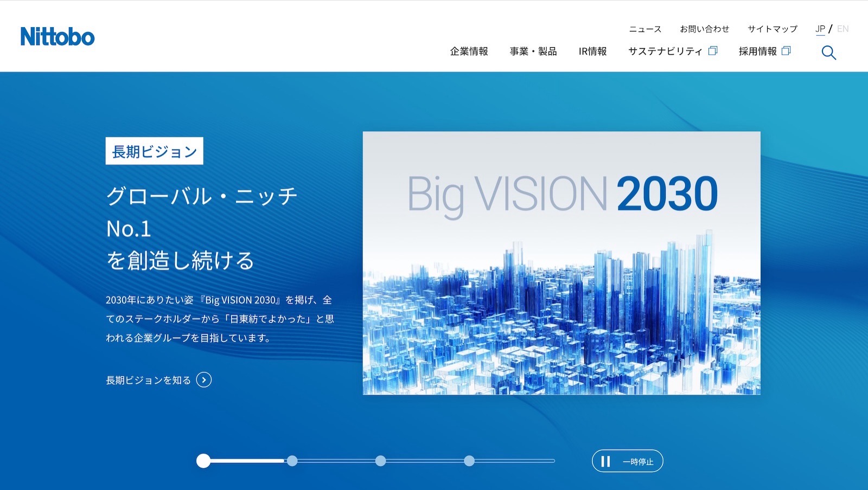This screenshot has height=490, width=868.
Task: Click the 長期ビジョンを知る link
Action: pyautogui.click(x=148, y=380)
